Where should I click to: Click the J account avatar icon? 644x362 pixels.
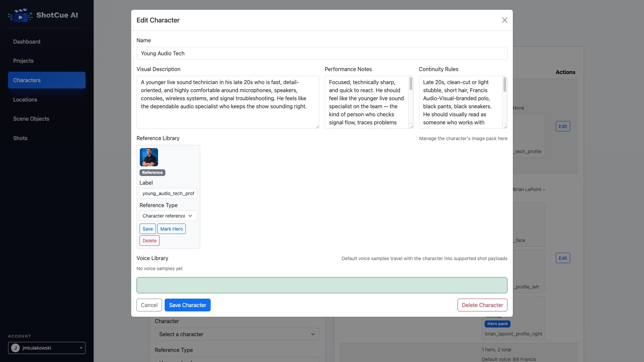(x=15, y=348)
